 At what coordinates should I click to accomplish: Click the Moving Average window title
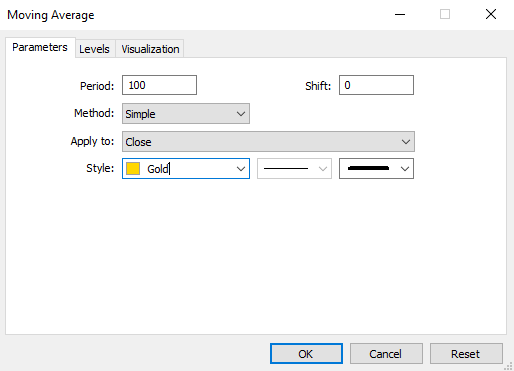pos(51,15)
